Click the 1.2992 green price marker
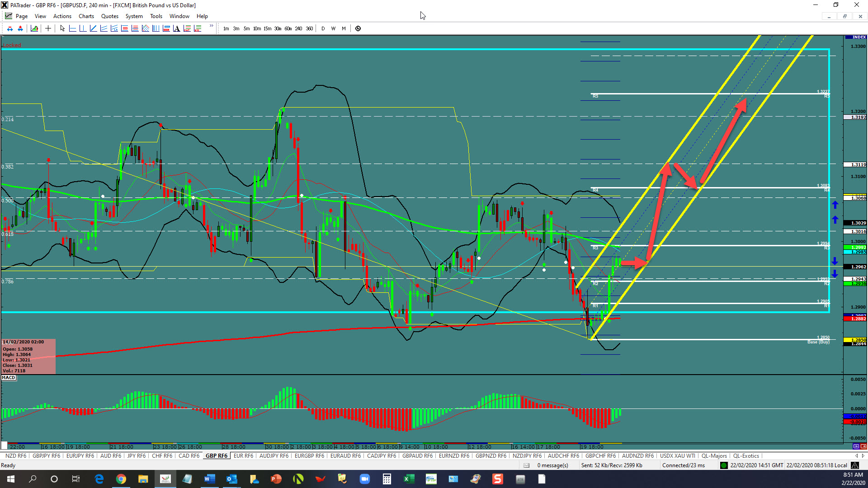The height and width of the screenshot is (488, 868). (855, 248)
